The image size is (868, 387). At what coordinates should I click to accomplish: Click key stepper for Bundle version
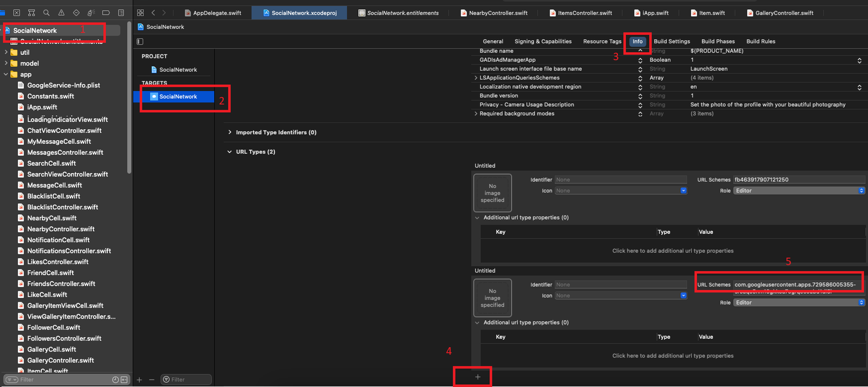(x=640, y=96)
